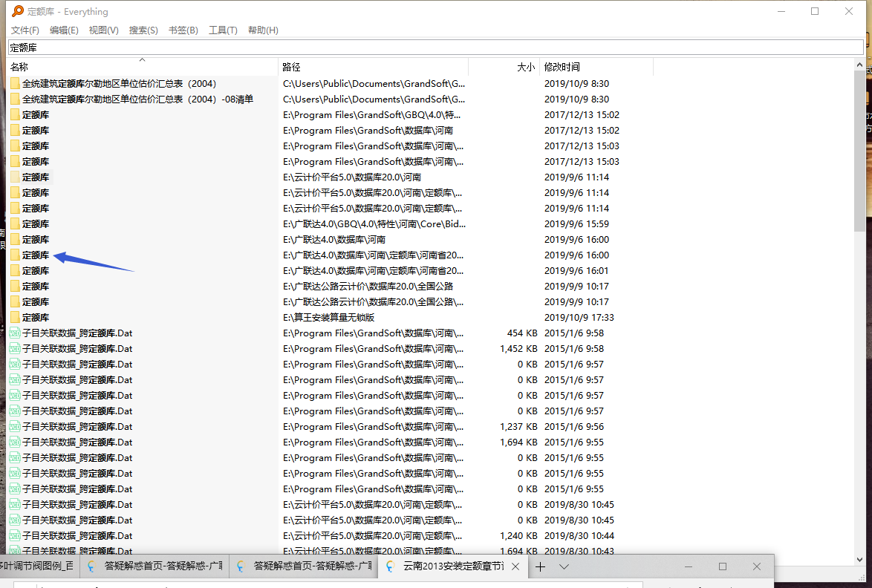The width and height of the screenshot is (872, 588).
Task: Open a new tab in the browser window
Action: 540,566
